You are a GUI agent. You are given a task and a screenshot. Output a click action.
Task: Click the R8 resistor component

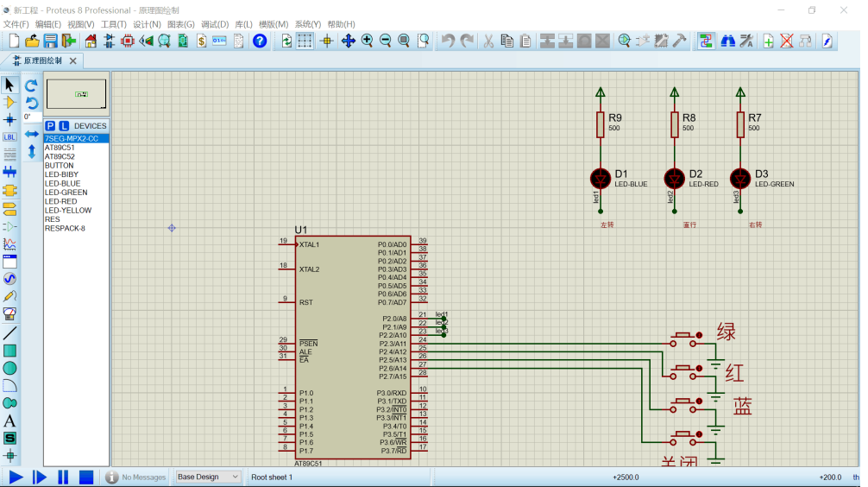click(674, 124)
